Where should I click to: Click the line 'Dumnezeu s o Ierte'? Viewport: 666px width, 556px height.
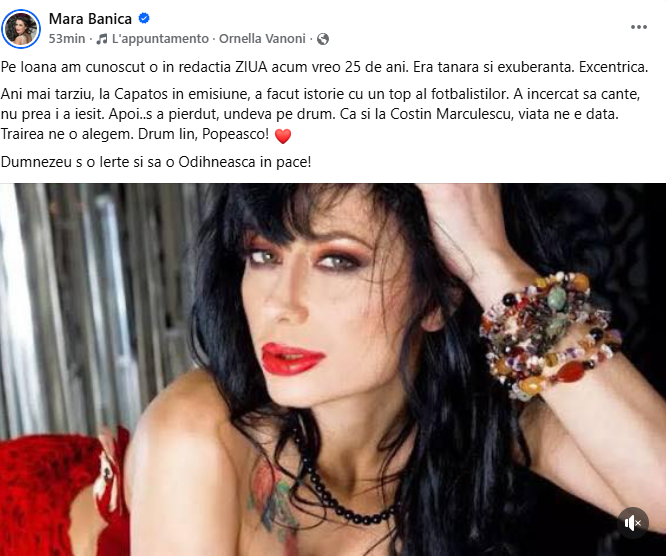click(156, 162)
